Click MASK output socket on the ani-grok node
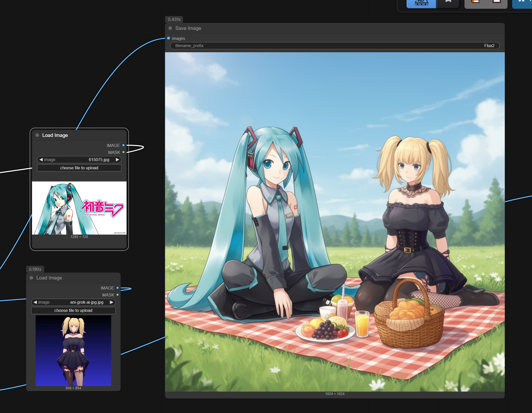The width and height of the screenshot is (532, 413). coord(117,295)
